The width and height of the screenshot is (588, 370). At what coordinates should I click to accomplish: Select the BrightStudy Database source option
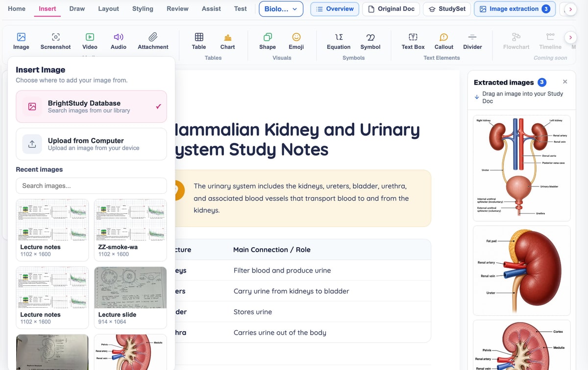click(91, 106)
